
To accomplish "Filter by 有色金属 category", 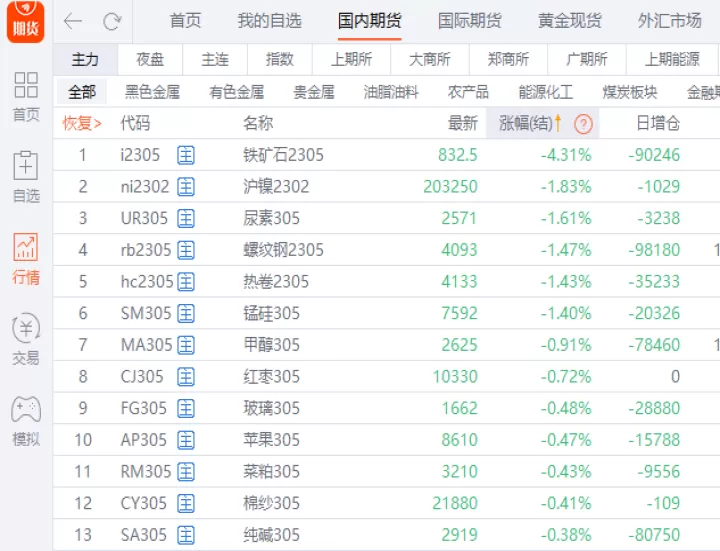I will click(x=237, y=92).
